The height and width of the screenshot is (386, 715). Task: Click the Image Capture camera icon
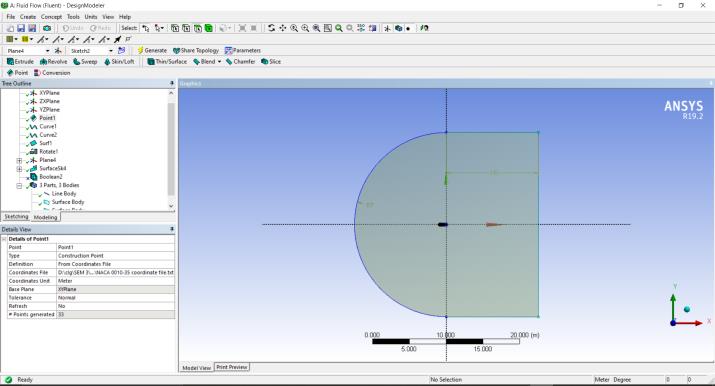pos(47,28)
